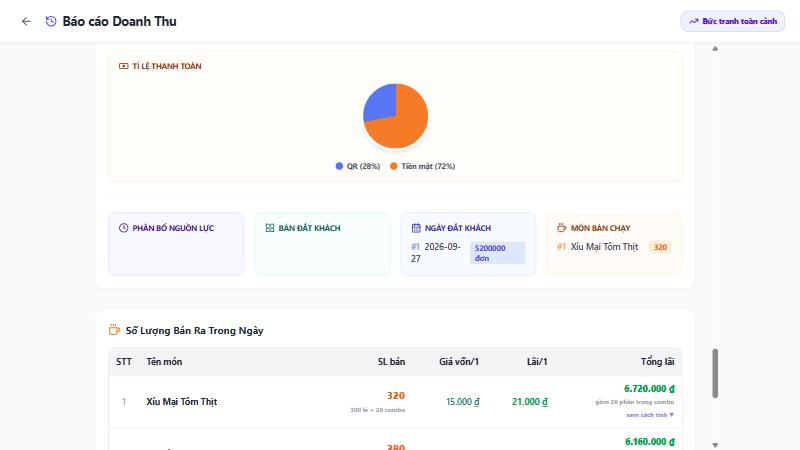The image size is (800, 450).
Task: Click the STT column header
Action: coord(124,362)
